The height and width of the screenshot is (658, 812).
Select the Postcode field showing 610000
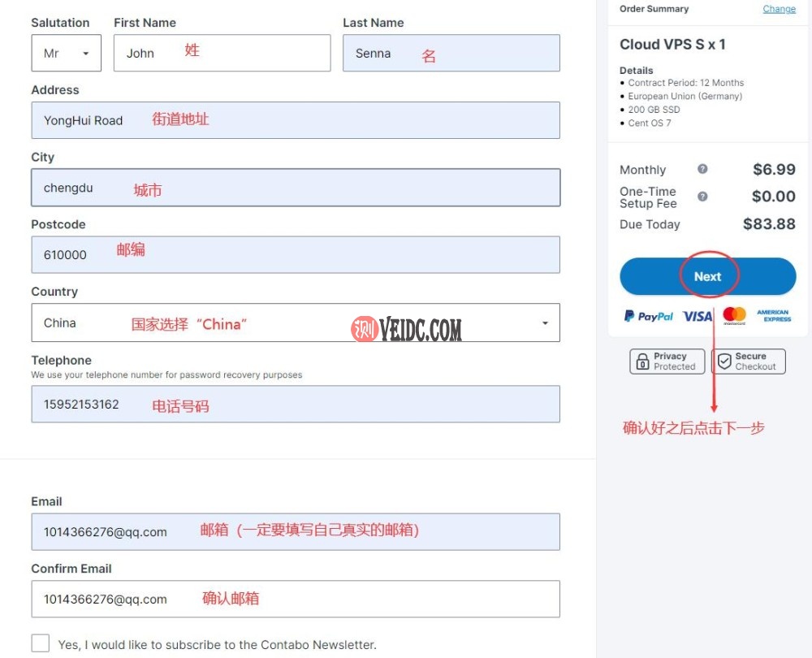[296, 254]
